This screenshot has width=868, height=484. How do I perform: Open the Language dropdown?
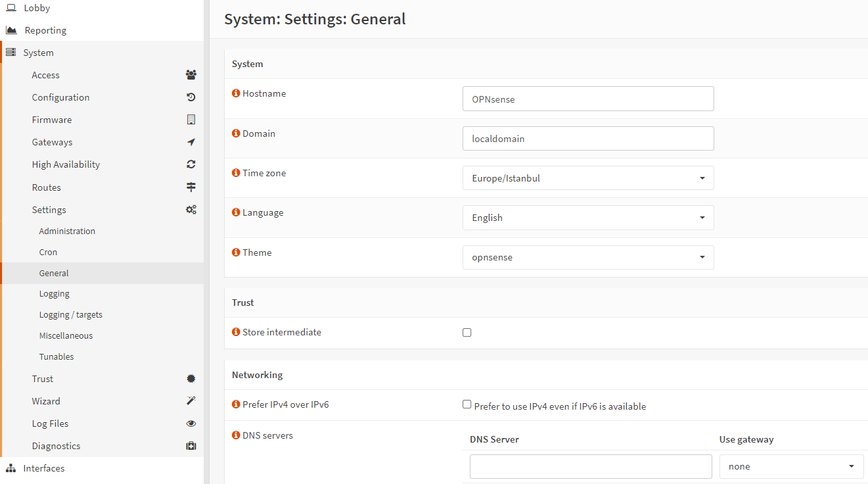[588, 218]
